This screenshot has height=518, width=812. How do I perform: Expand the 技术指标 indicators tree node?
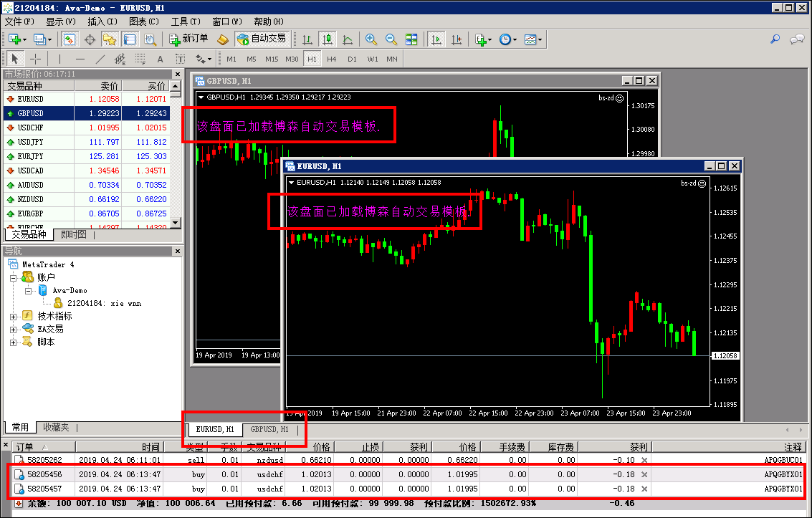tap(14, 316)
